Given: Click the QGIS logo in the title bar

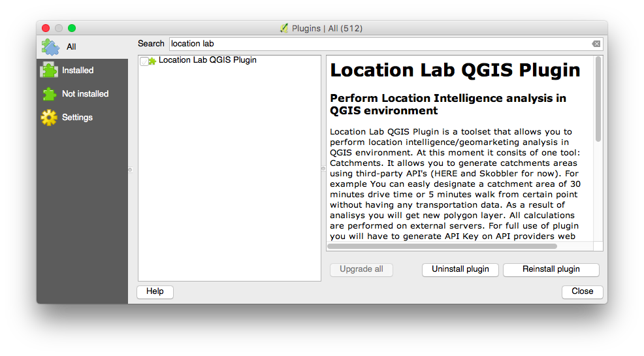Looking at the screenshot, I should [284, 28].
